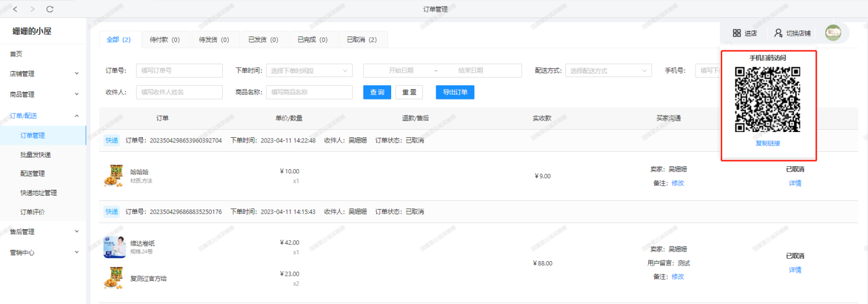Focus the 手机号 input field
Image resolution: width=868 pixels, height=304 pixels.
pyautogui.click(x=708, y=71)
